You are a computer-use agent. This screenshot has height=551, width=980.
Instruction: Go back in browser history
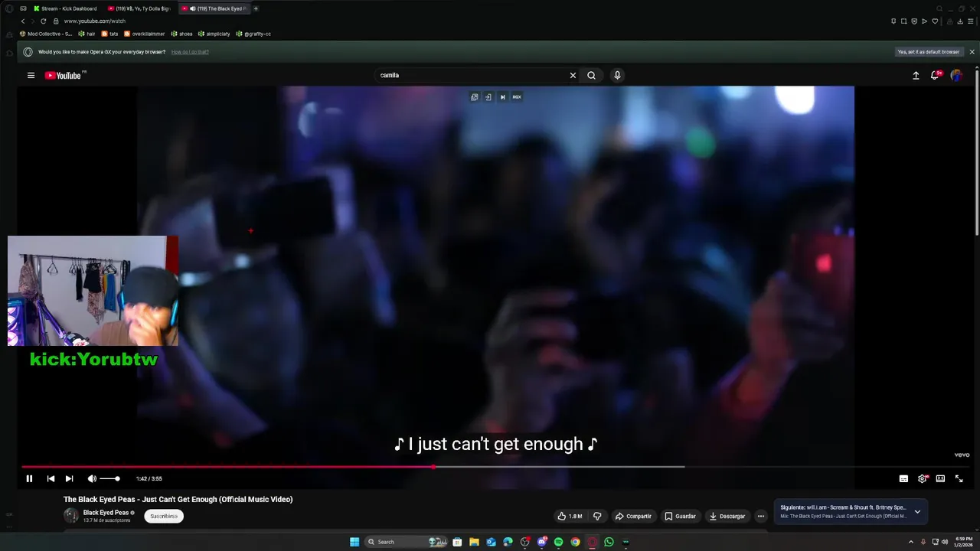click(23, 21)
